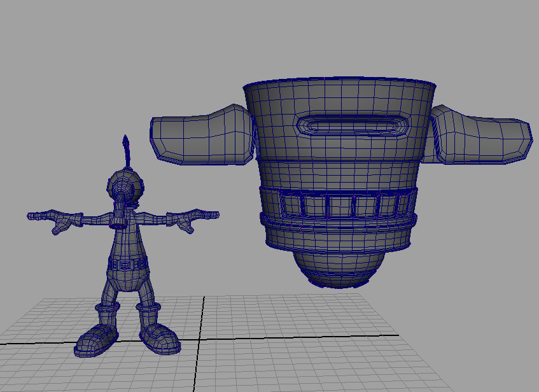Image resolution: width=539 pixels, height=392 pixels.
Task: Select the large torso's left arm mesh
Action: [x=203, y=135]
